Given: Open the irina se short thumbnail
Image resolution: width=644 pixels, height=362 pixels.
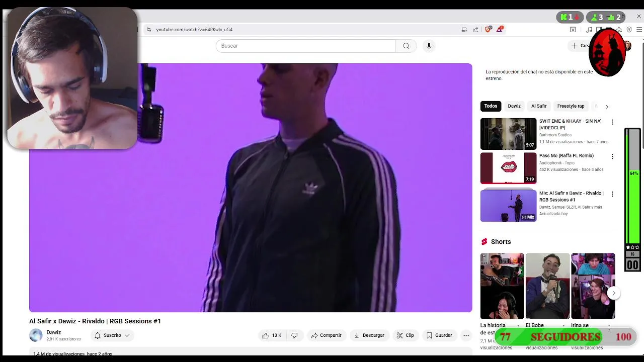Looking at the screenshot, I should click(x=593, y=286).
